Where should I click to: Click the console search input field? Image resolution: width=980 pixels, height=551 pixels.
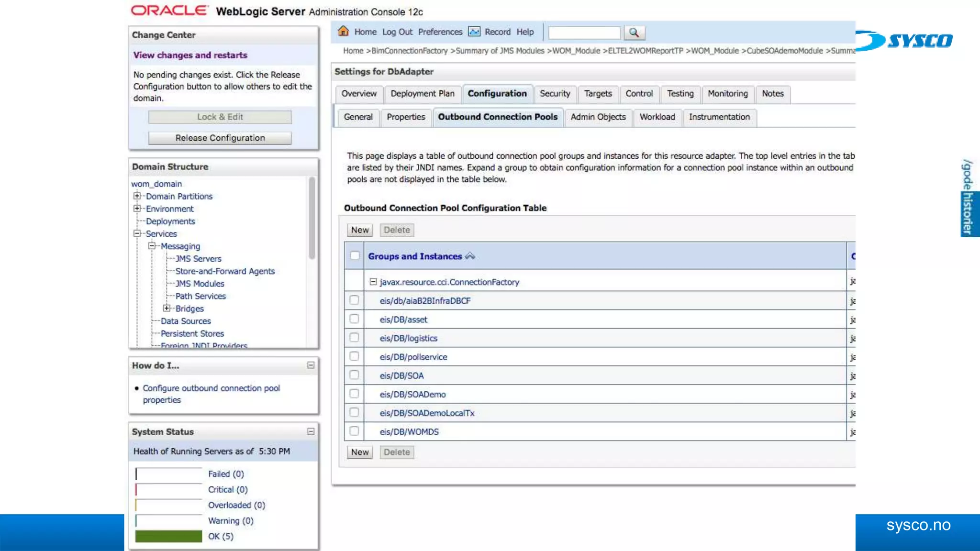pos(584,33)
